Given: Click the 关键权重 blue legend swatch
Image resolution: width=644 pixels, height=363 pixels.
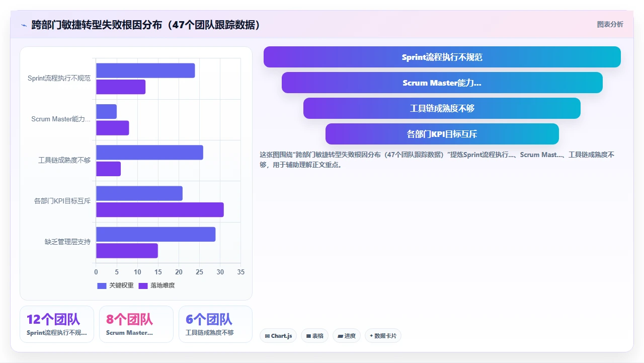Looking at the screenshot, I should pos(102,285).
